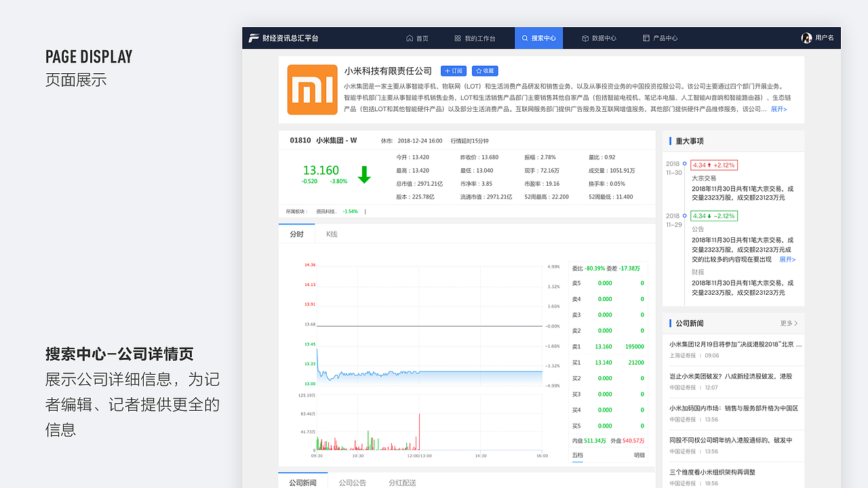This screenshot has height=488, width=868.
Task: Click the stock price 13.160
Action: (x=321, y=170)
